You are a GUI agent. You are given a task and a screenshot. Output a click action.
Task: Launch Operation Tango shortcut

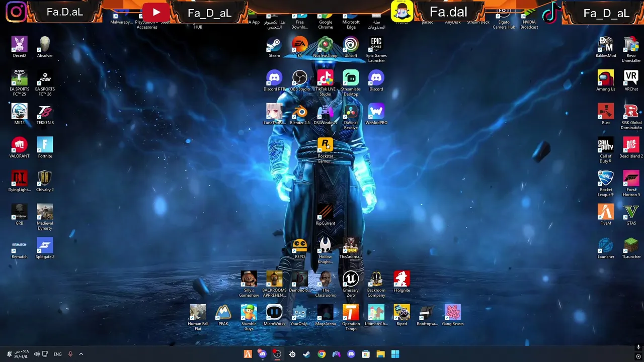(x=351, y=318)
